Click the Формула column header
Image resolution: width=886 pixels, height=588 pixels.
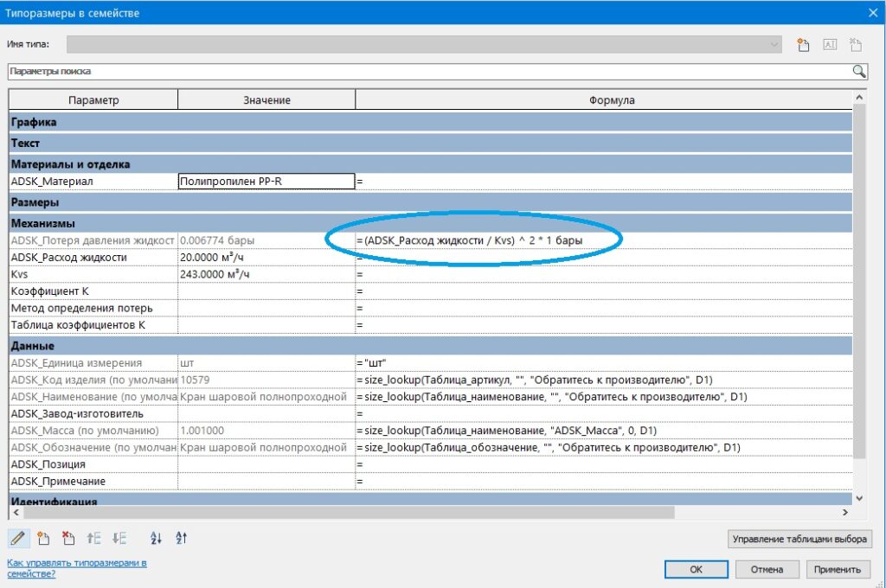[611, 100]
